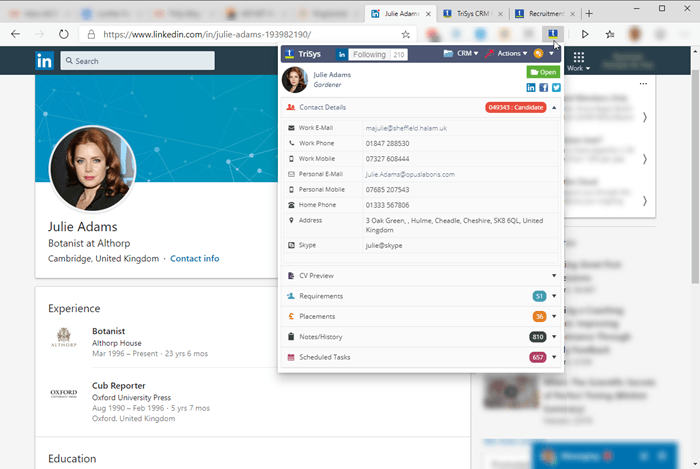Open Julie Adams' Twitter social icon in popup
The width and height of the screenshot is (700, 469).
[556, 87]
